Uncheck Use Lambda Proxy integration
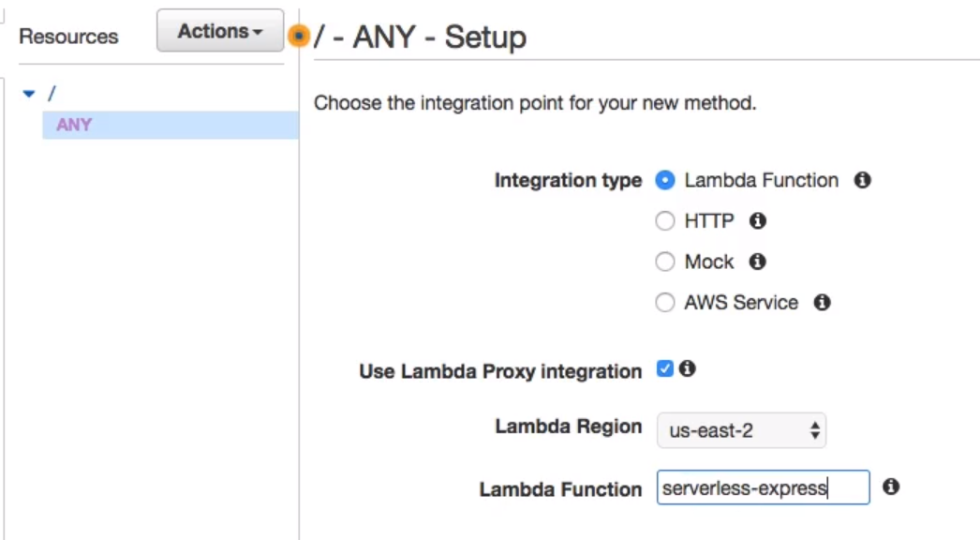This screenshot has width=980, height=540. (665, 368)
